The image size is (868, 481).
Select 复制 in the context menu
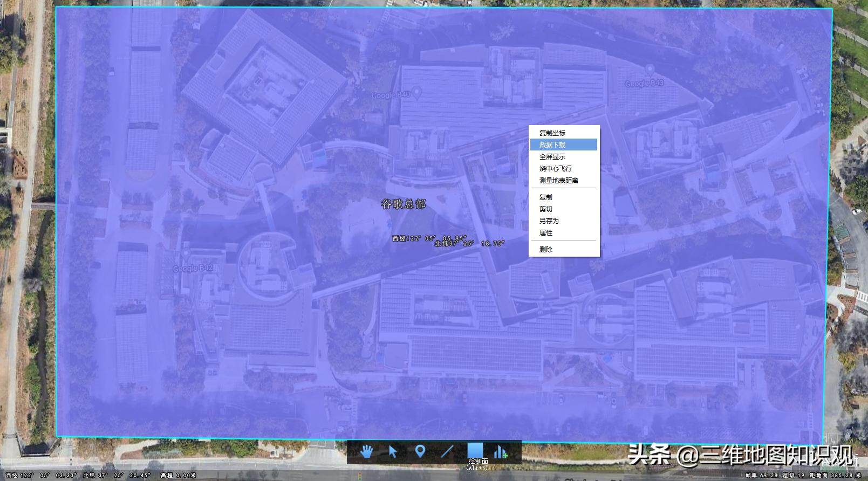564,197
